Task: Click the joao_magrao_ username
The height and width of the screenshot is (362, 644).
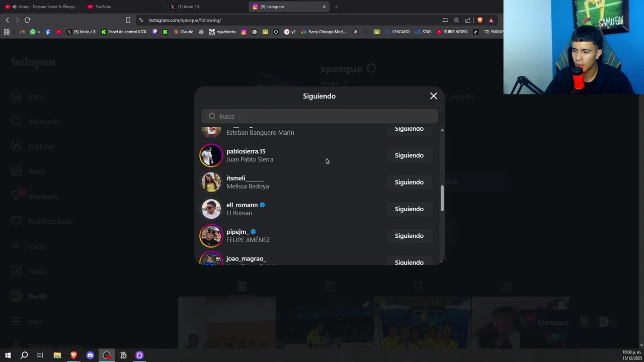Action: [246, 258]
